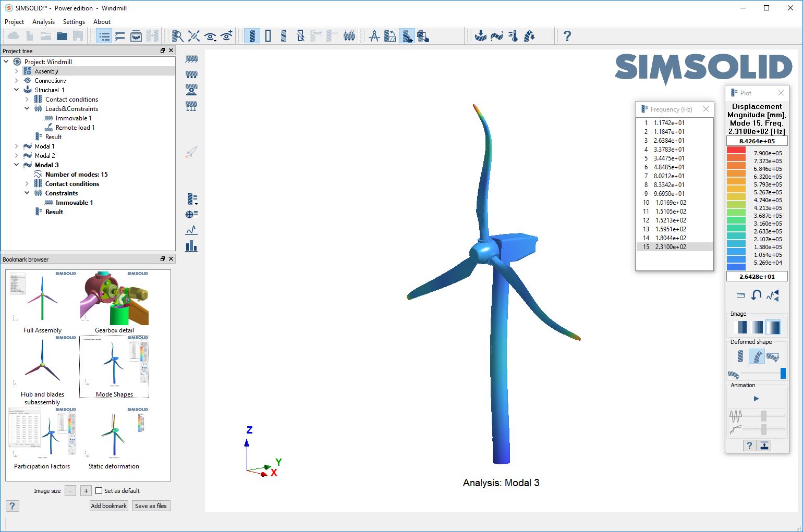Click the min/max graph markers icon in Plot panel
This screenshot has height=532, width=803.
(x=773, y=295)
